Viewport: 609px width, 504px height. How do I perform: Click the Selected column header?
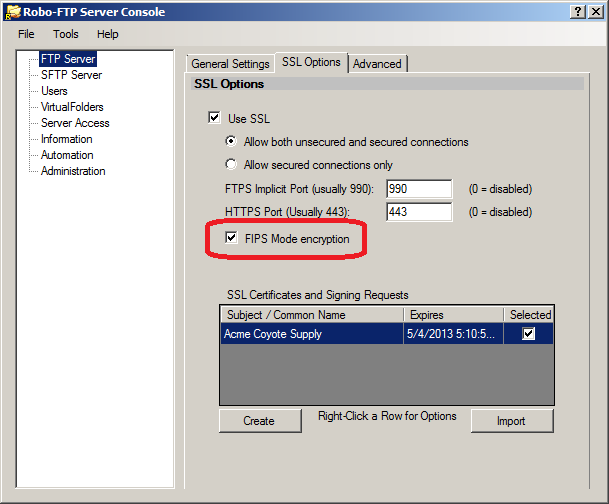pos(529,315)
